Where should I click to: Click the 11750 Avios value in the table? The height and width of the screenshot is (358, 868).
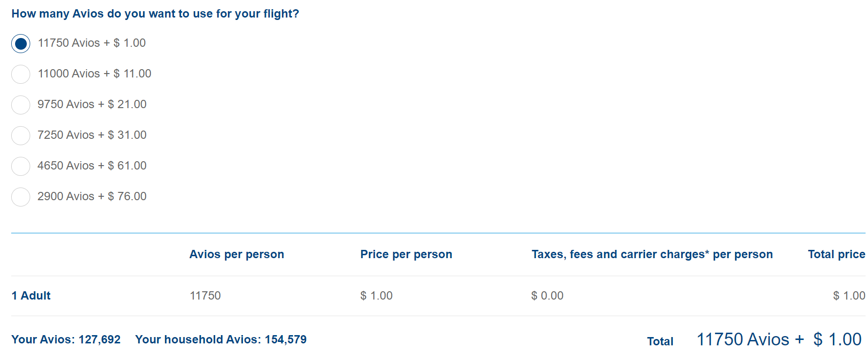(x=206, y=295)
